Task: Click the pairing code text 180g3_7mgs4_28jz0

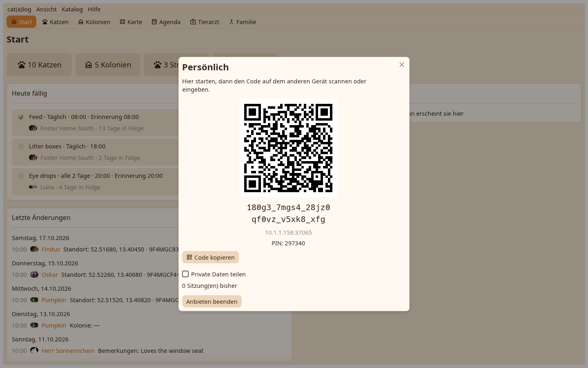Action: [x=288, y=207]
